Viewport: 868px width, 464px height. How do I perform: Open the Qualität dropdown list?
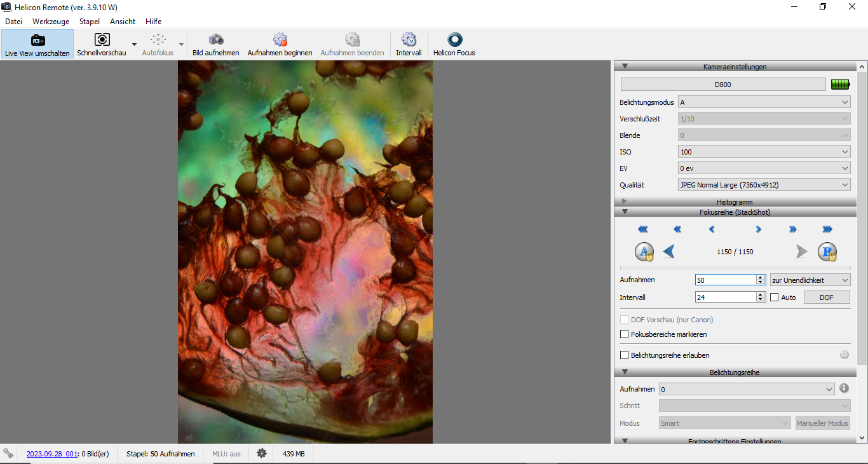tap(764, 185)
